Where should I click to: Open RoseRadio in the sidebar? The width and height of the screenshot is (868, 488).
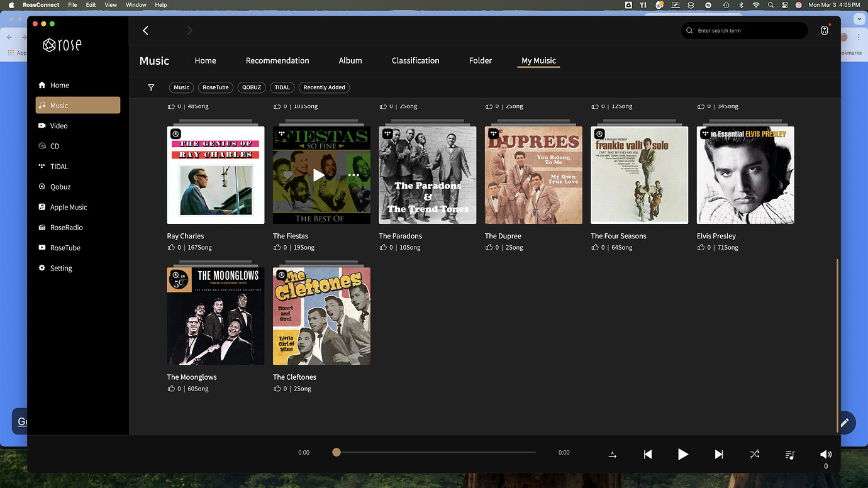(x=77, y=228)
